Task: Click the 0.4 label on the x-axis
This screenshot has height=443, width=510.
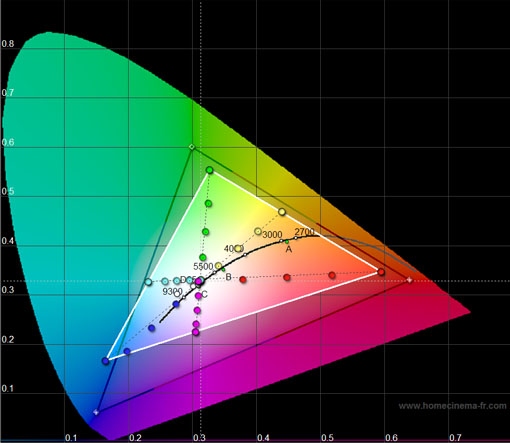Action: (x=263, y=437)
